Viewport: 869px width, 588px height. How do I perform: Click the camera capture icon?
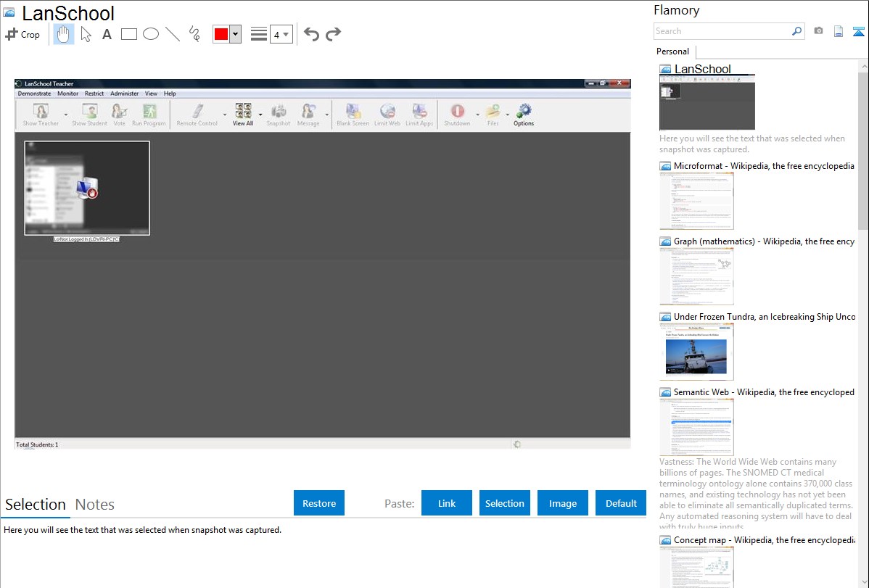click(x=818, y=31)
